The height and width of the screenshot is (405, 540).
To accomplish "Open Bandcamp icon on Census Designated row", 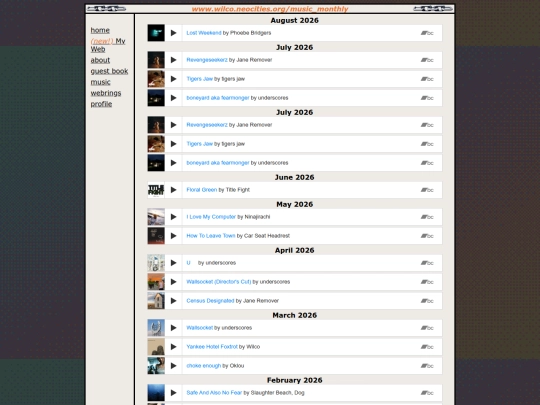I will click(427, 301).
